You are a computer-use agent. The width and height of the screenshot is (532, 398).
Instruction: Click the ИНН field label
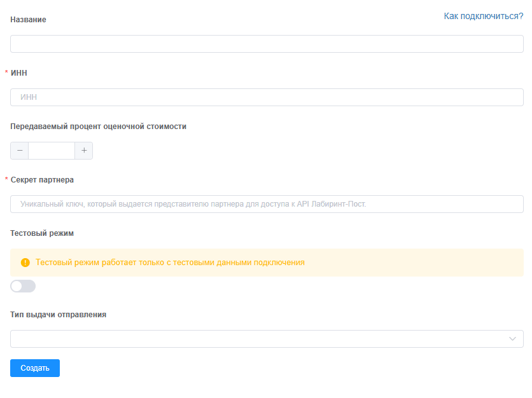click(19, 73)
